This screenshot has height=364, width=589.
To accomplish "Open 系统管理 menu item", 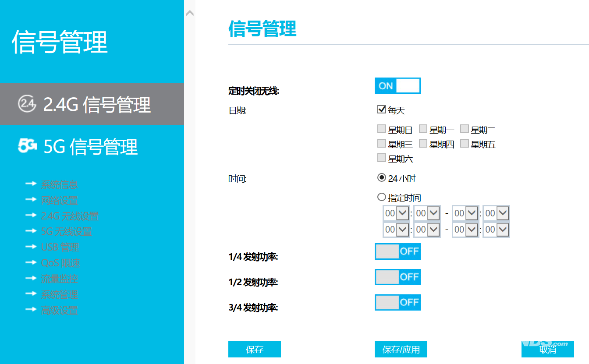I will click(59, 294).
